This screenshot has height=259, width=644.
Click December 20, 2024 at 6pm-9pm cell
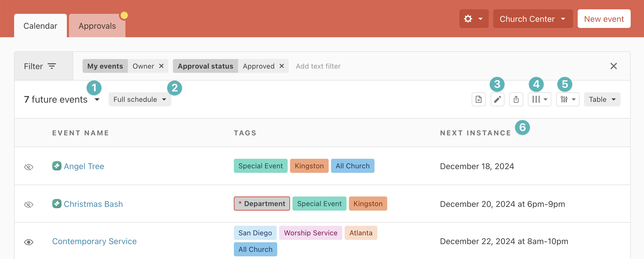pyautogui.click(x=502, y=204)
